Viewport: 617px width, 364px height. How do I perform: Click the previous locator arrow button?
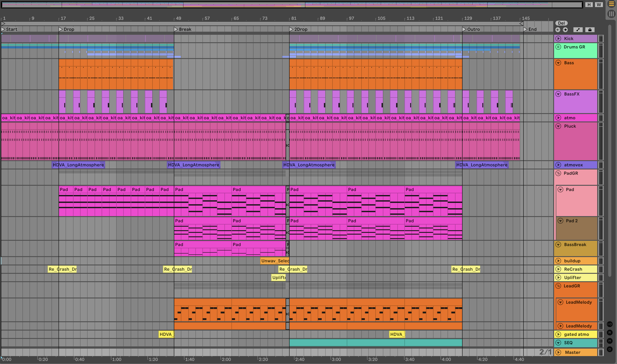pos(558,30)
